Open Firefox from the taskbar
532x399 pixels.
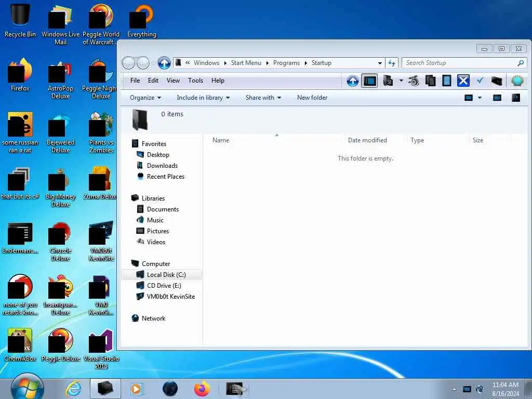click(202, 389)
